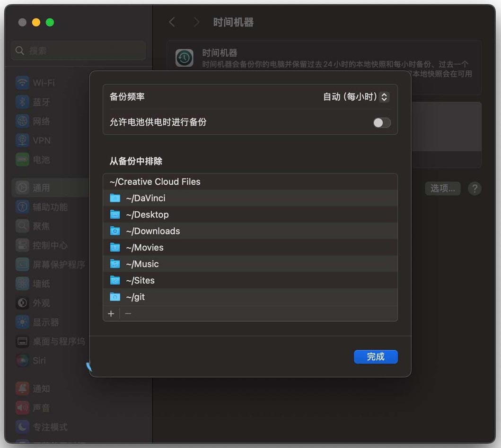Click the plus button to add exclusion
Viewport: 501px width, 448px height.
coord(111,314)
